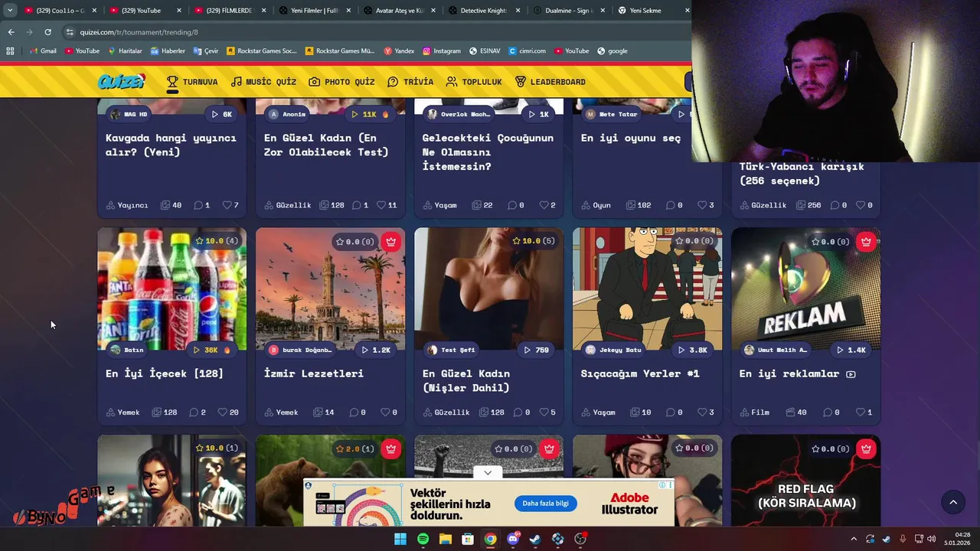This screenshot has width=980, height=551.
Task: Open Steam from the taskbar
Action: (x=535, y=539)
